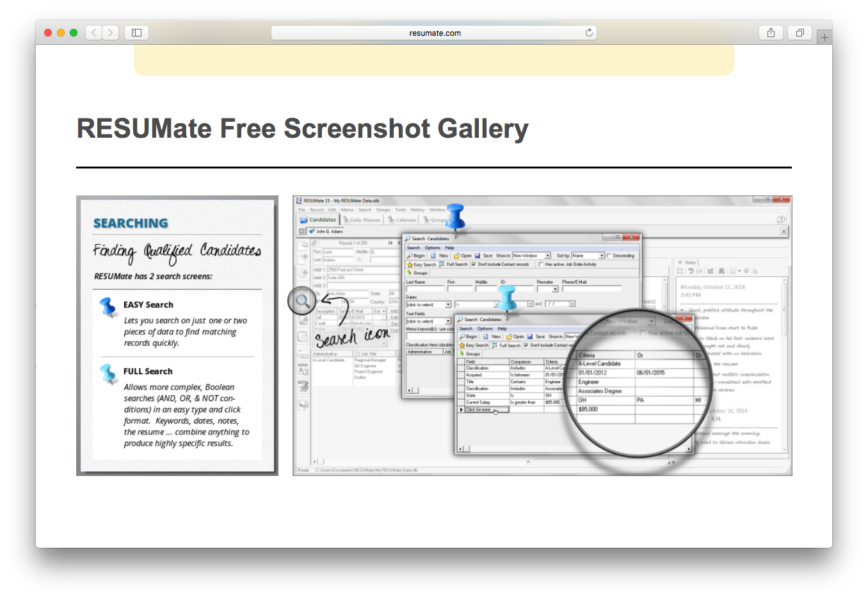Screen dimensions: 868x599
Task: Open the History menu in RESUMate window
Action: click(417, 209)
